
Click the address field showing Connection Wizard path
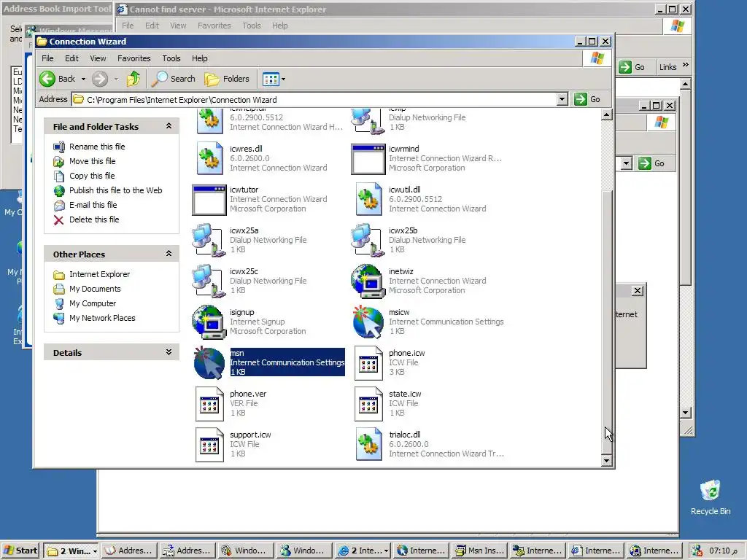pyautogui.click(x=314, y=99)
